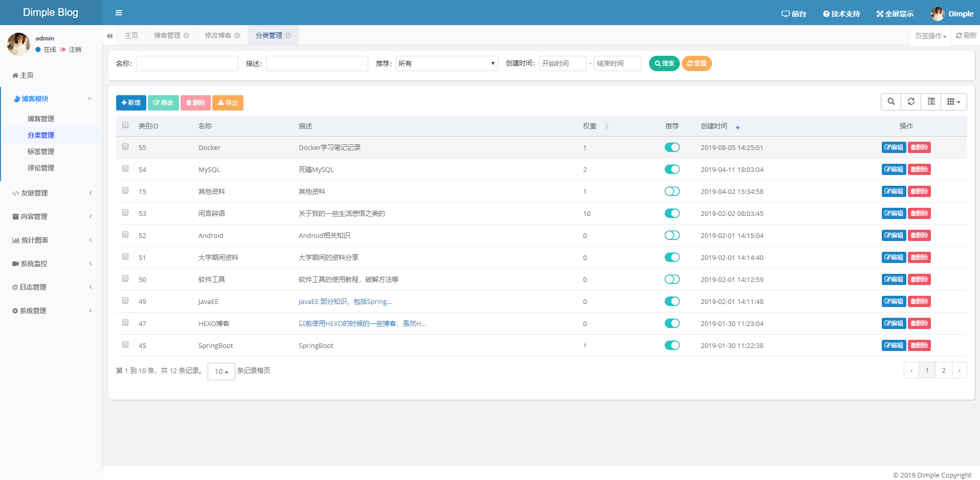Sort by the 权重 column sort arrows
The width and height of the screenshot is (980, 480).
[607, 126]
